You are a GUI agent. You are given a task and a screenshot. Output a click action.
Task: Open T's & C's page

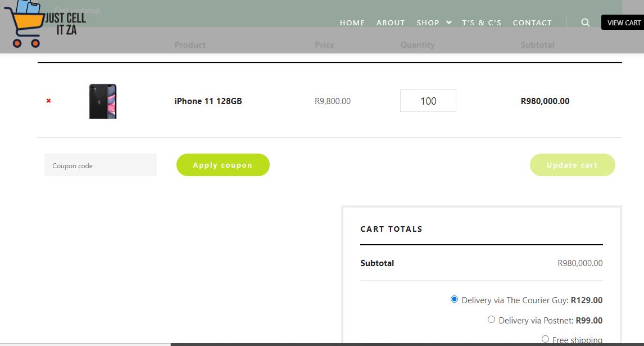(482, 23)
